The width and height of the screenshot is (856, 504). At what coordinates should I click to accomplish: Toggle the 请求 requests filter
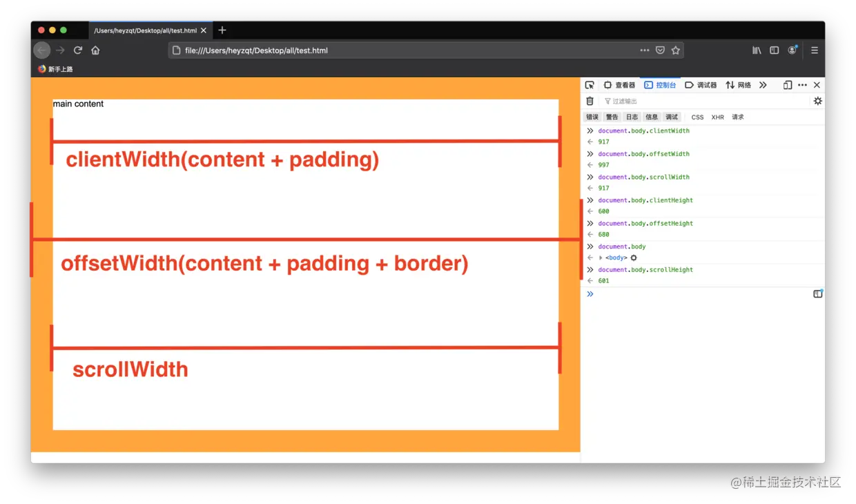(738, 117)
